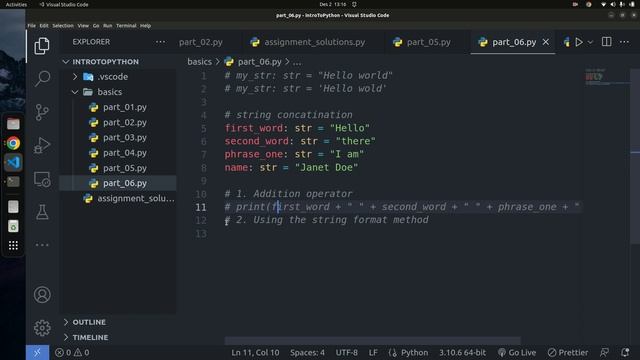The image size is (640, 360).
Task: Click the remote window indicator
Action: point(37,353)
